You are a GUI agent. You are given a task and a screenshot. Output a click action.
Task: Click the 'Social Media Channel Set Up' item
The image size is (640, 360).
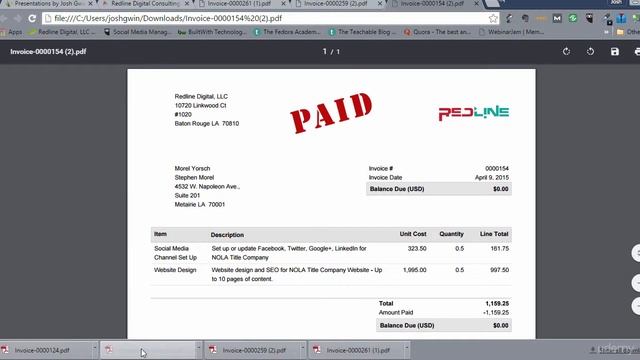[x=175, y=253]
